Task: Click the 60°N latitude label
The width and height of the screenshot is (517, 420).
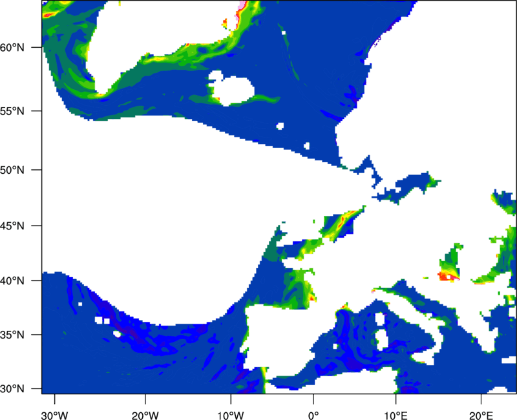Action: (12, 48)
